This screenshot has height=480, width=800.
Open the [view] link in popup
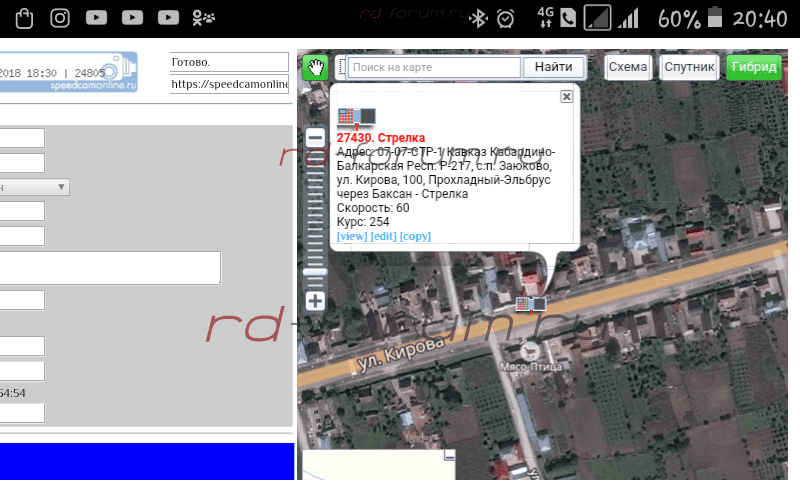tap(352, 236)
